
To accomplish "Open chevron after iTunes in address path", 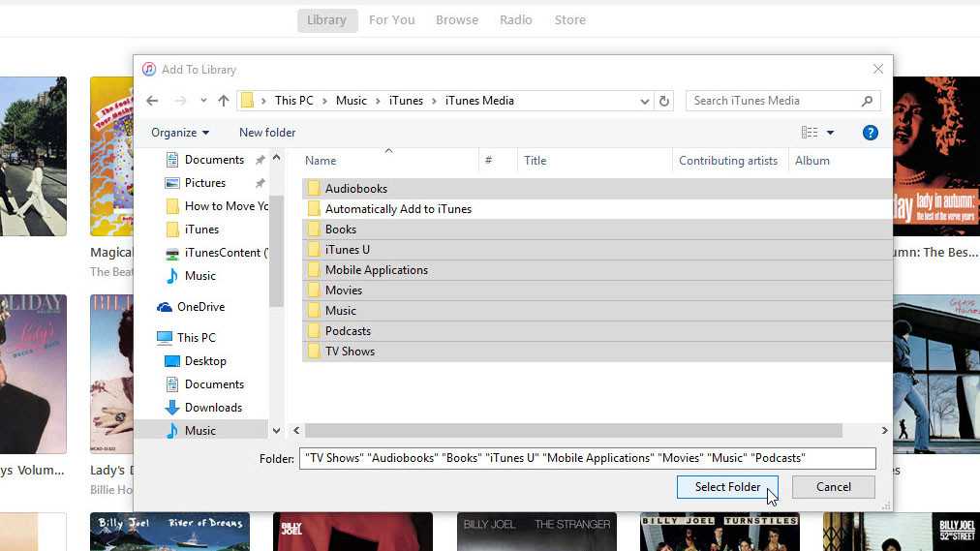I will coord(434,101).
